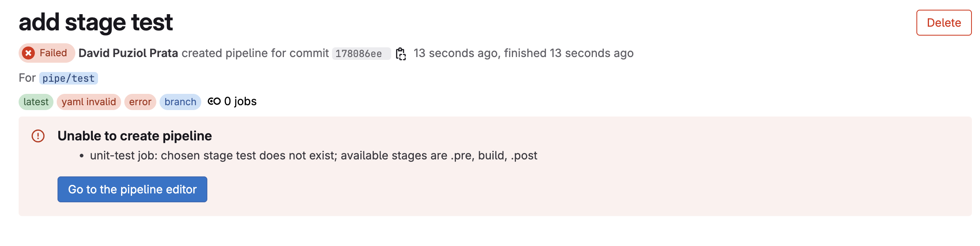Click the "yaml invalid" badge
Viewport: 980px width, 246px height.
pyautogui.click(x=89, y=102)
